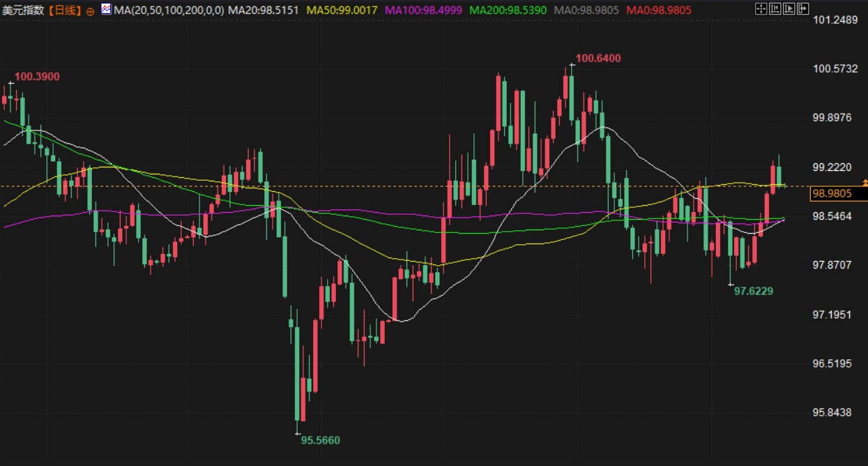This screenshot has height=466, width=868.
Task: Select the gray MA0:98.9805 legend value
Action: point(587,10)
